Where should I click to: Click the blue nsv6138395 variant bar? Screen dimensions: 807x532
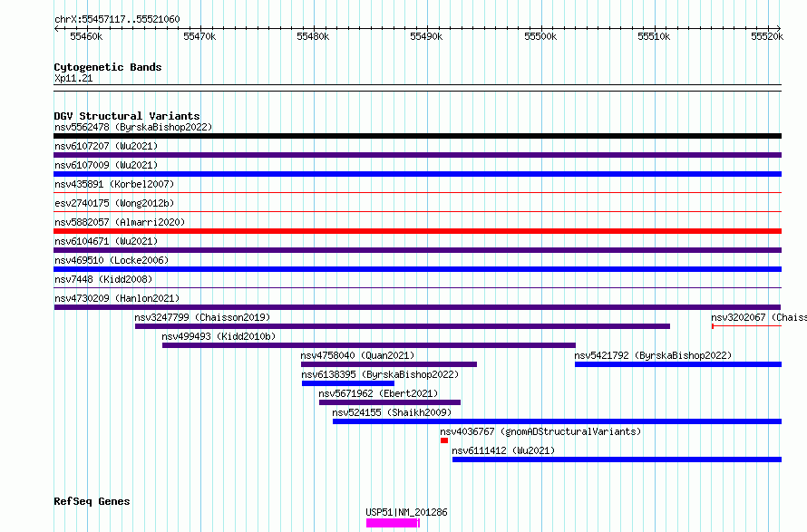tap(348, 383)
